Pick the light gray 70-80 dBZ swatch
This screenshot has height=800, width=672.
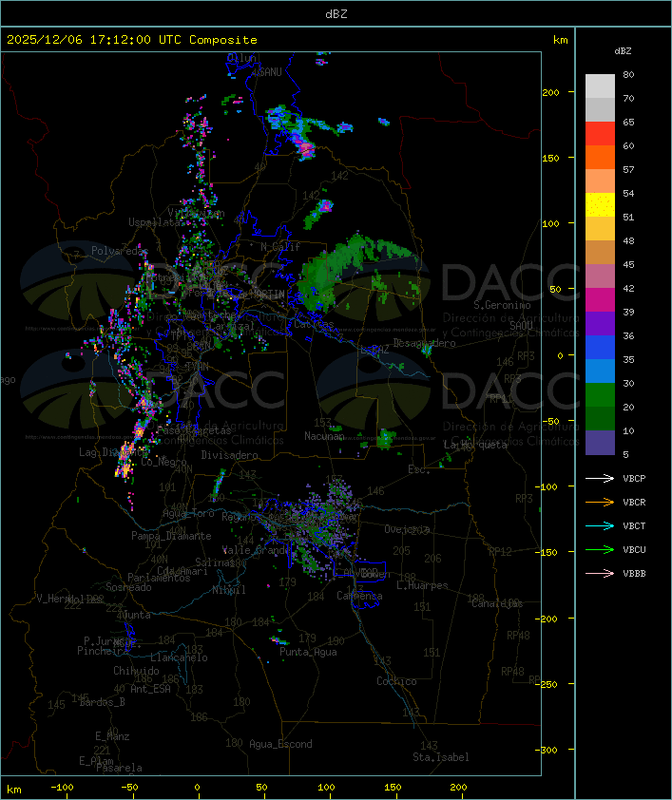click(x=600, y=86)
